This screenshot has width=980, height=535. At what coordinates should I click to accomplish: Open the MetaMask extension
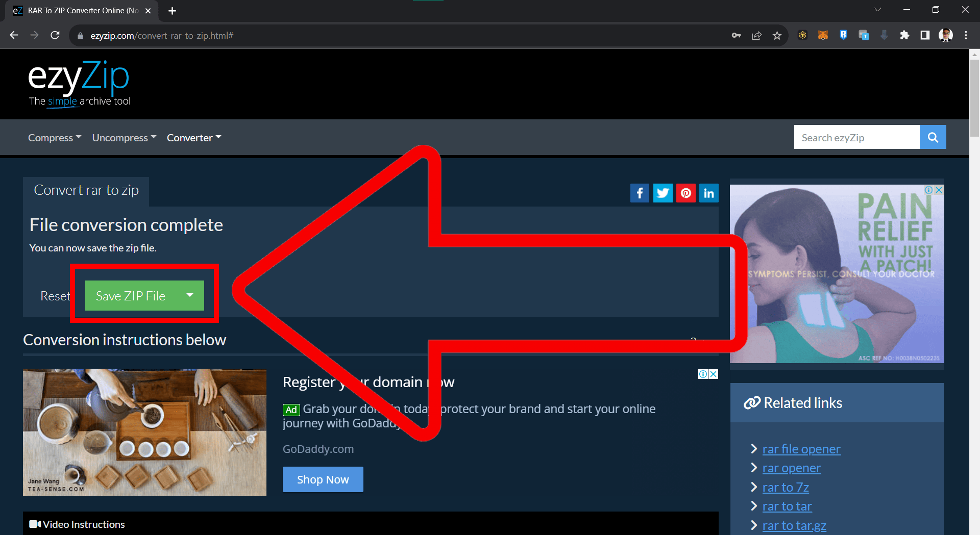click(x=822, y=35)
